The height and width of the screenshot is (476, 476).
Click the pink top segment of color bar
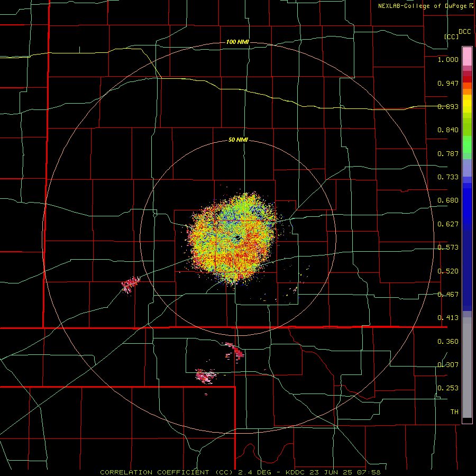[x=467, y=56]
